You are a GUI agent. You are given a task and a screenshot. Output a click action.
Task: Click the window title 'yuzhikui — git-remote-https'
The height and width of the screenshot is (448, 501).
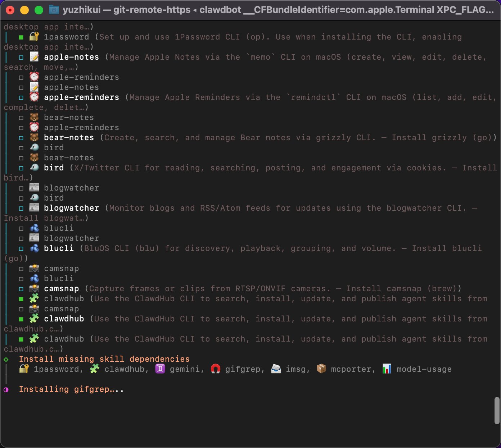coord(127,10)
